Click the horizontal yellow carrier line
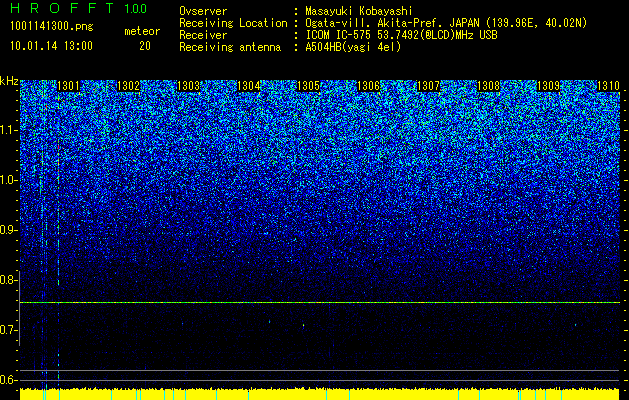The image size is (629, 400). [x=320, y=303]
